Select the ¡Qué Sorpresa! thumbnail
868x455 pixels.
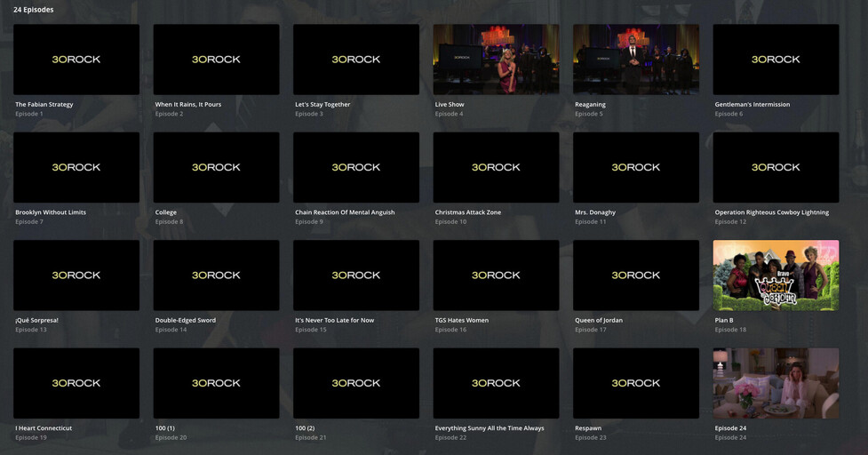tap(76, 275)
